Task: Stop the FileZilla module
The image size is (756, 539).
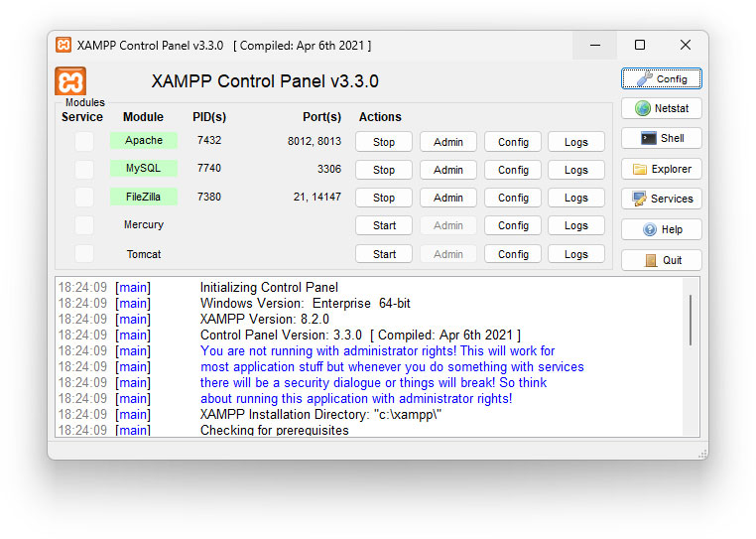Action: point(384,198)
